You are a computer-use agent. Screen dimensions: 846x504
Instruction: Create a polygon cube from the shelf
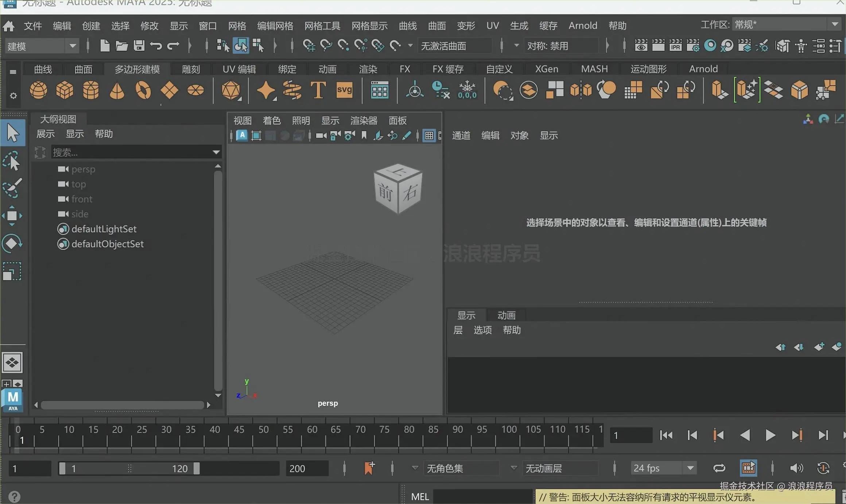click(x=65, y=90)
